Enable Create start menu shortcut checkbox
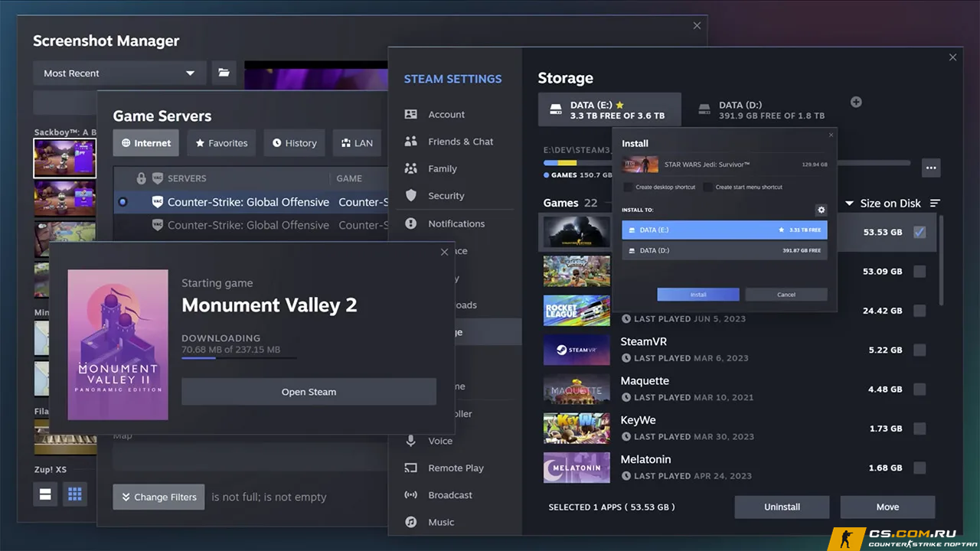Image resolution: width=980 pixels, height=551 pixels. pyautogui.click(x=707, y=187)
